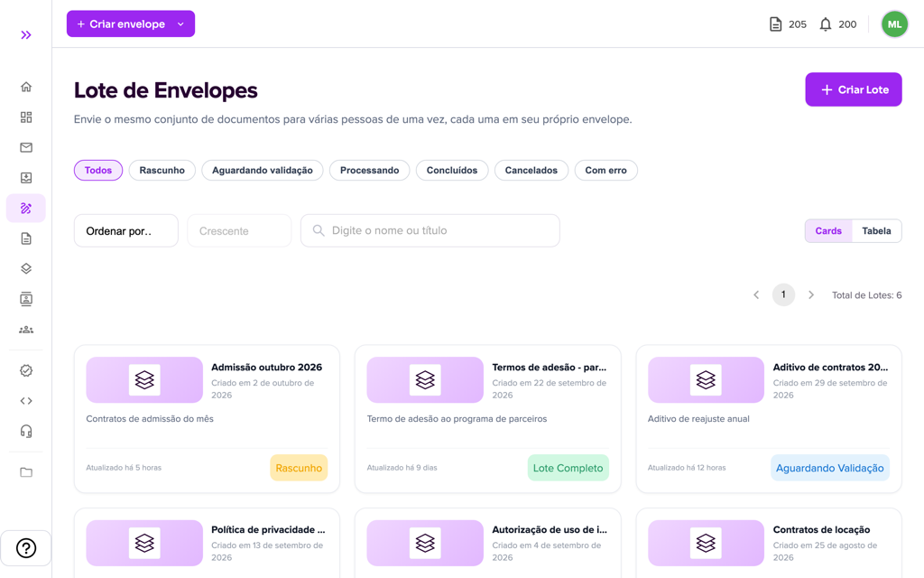Click the Aguardando Validação status badge
This screenshot has width=924, height=578.
(830, 468)
